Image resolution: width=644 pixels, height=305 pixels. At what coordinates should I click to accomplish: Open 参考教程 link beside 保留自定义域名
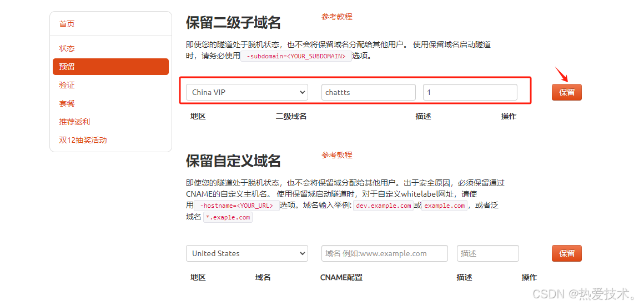point(337,155)
